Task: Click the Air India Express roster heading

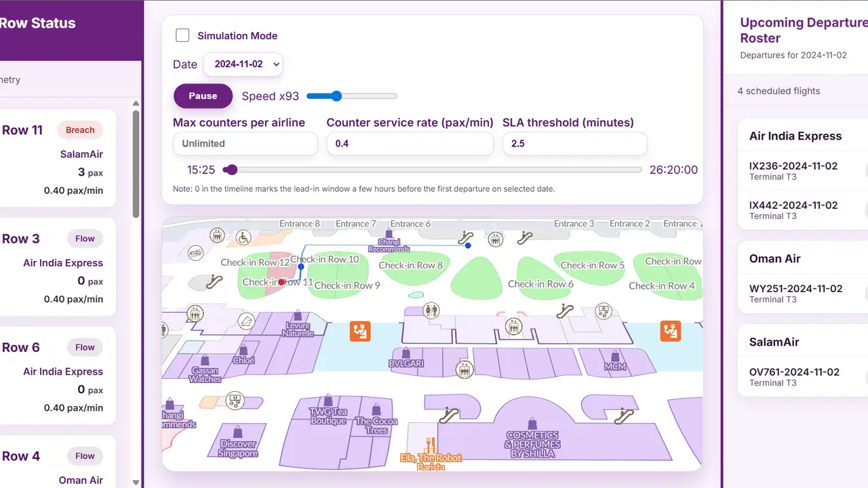Action: point(795,136)
